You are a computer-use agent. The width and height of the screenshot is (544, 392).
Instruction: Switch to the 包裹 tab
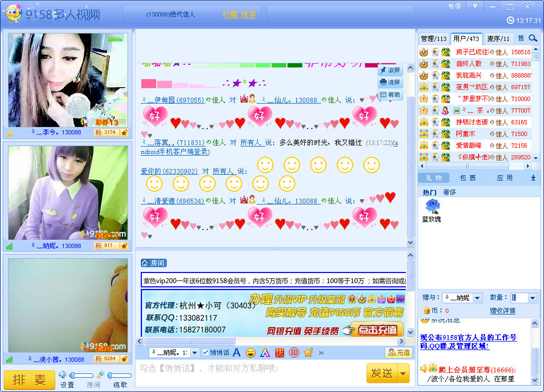coord(467,178)
